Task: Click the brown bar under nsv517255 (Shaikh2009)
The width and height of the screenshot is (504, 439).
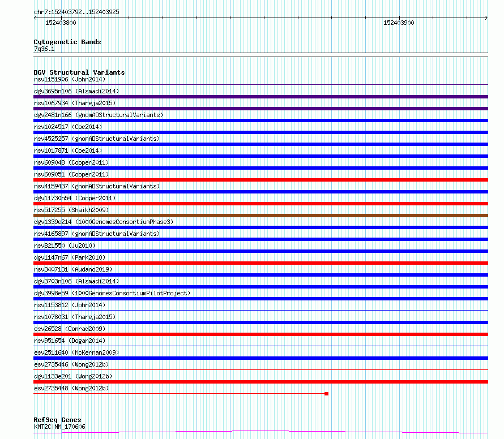Action: tap(260, 216)
